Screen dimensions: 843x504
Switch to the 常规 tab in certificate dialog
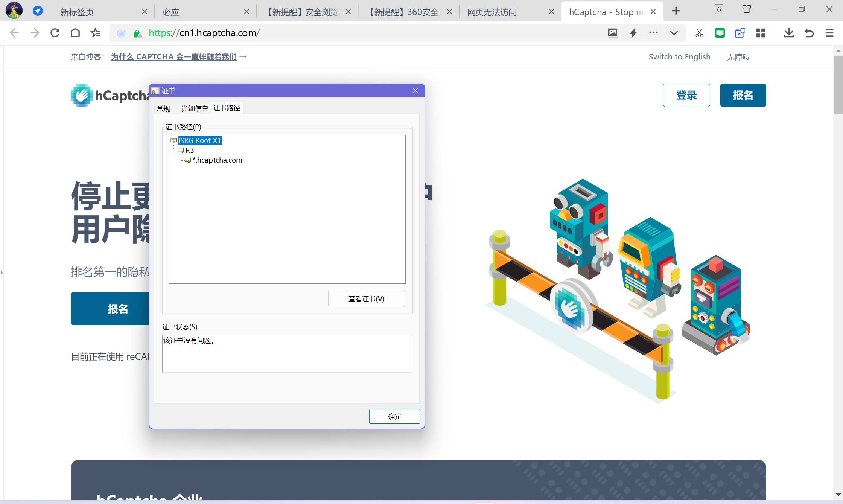coord(163,108)
